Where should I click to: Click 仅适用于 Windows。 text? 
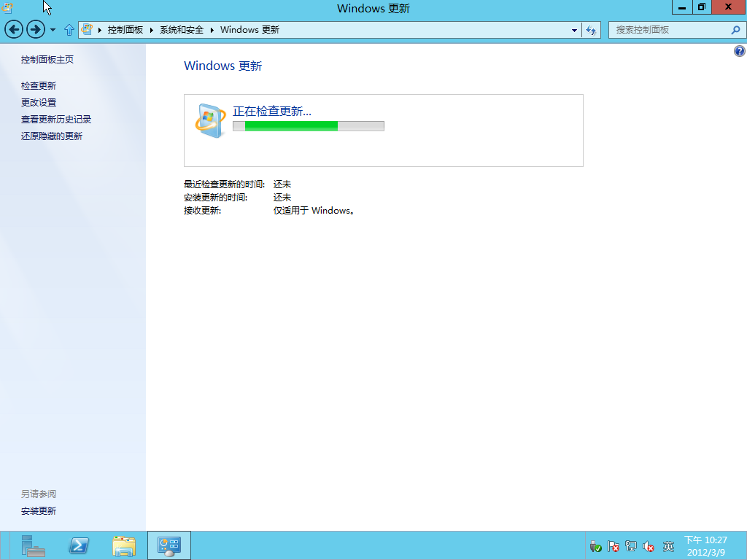(314, 211)
